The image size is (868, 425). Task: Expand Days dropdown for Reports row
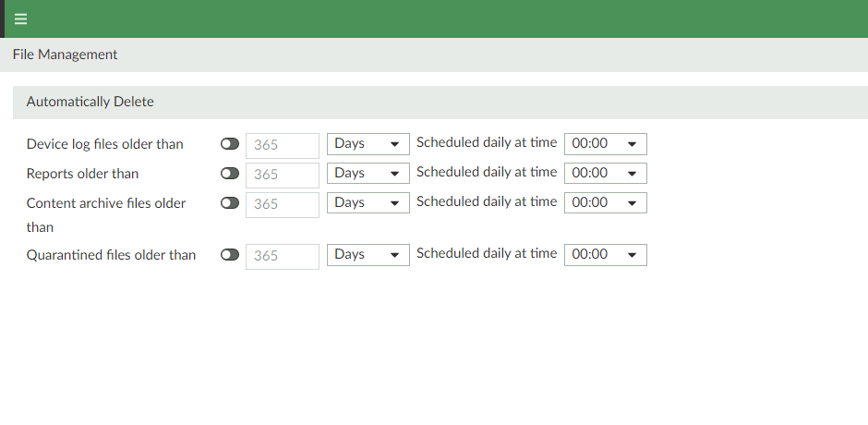[x=368, y=174]
